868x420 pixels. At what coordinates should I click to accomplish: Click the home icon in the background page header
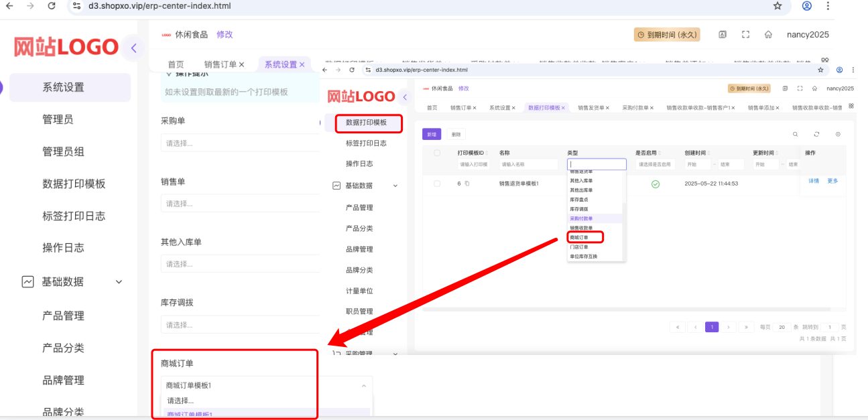coord(768,35)
